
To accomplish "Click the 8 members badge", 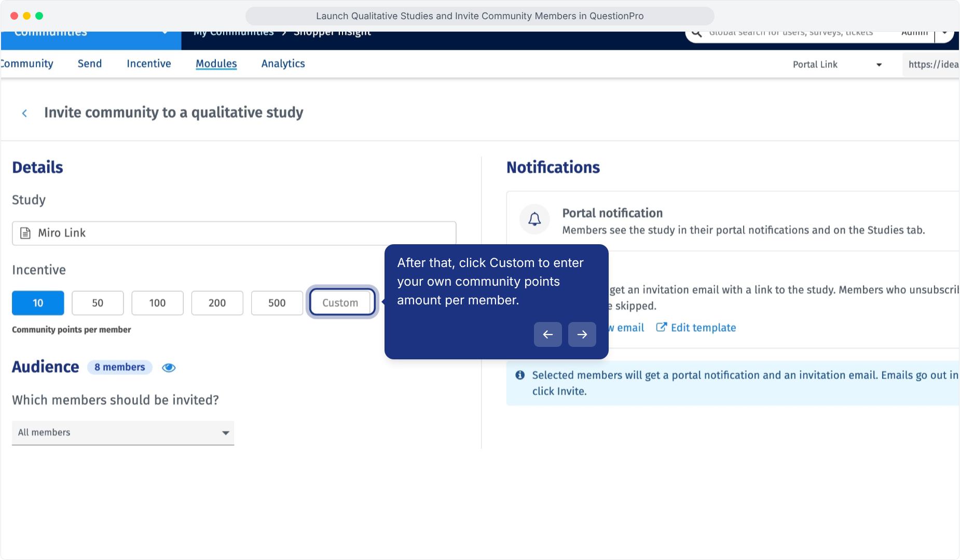I will coord(120,368).
